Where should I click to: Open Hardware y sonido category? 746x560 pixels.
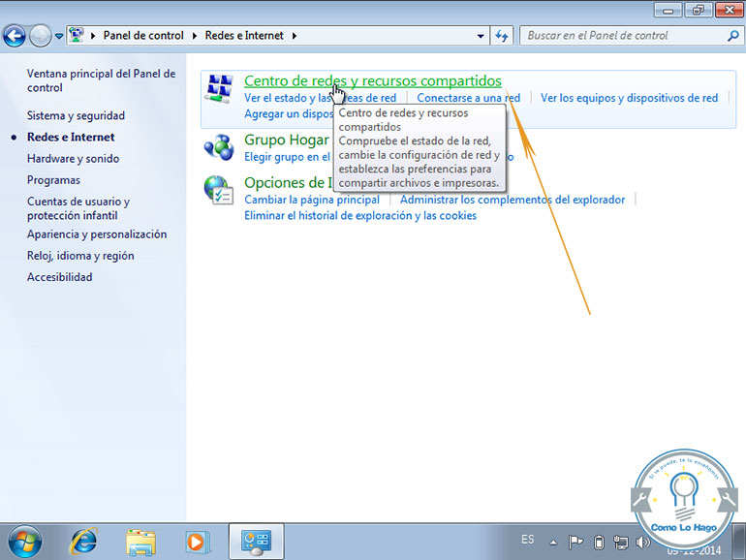point(73,159)
